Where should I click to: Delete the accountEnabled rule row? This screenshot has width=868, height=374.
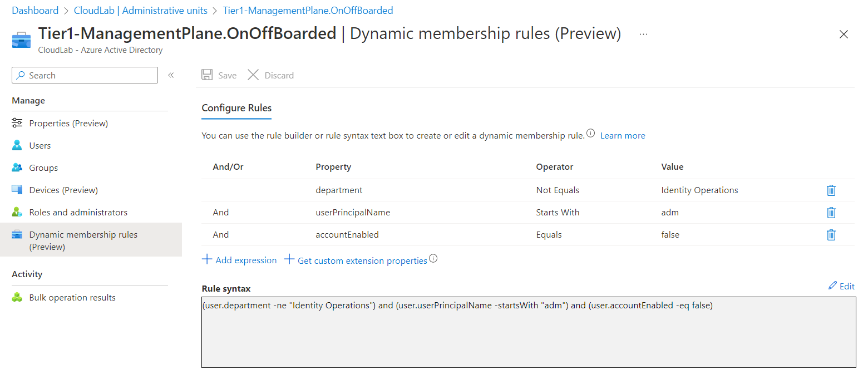tap(831, 235)
